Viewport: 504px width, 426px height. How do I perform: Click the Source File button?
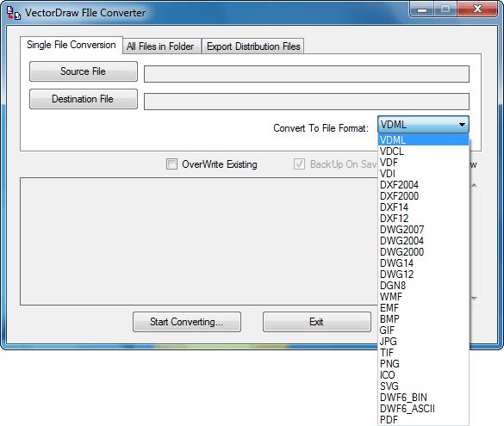tap(84, 71)
